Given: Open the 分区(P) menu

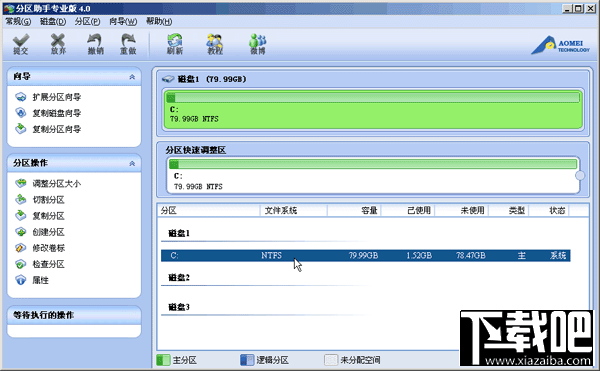Looking at the screenshot, I should tap(87, 21).
